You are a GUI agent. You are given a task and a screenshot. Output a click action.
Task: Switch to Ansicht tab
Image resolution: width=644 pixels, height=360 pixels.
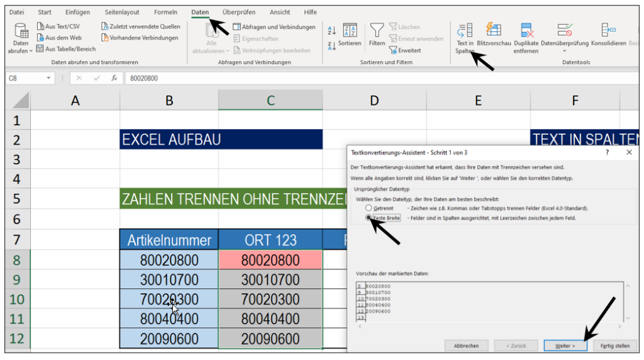pyautogui.click(x=280, y=12)
